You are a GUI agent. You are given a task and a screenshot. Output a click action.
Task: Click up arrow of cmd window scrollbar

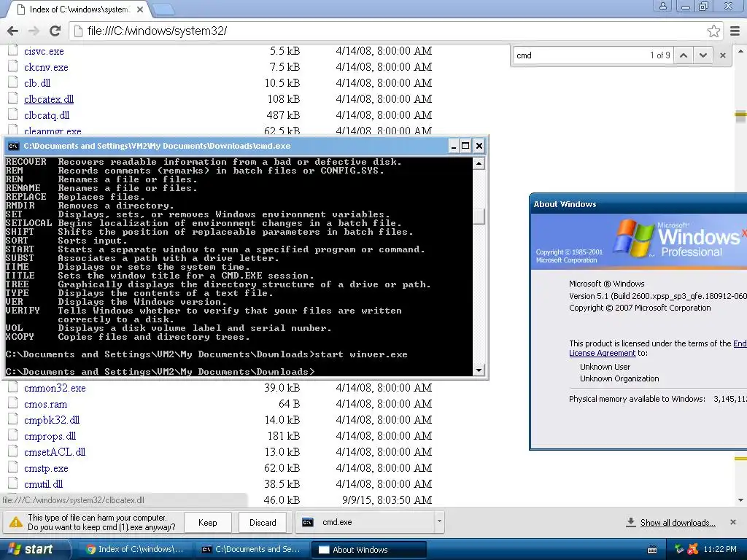[x=479, y=163]
